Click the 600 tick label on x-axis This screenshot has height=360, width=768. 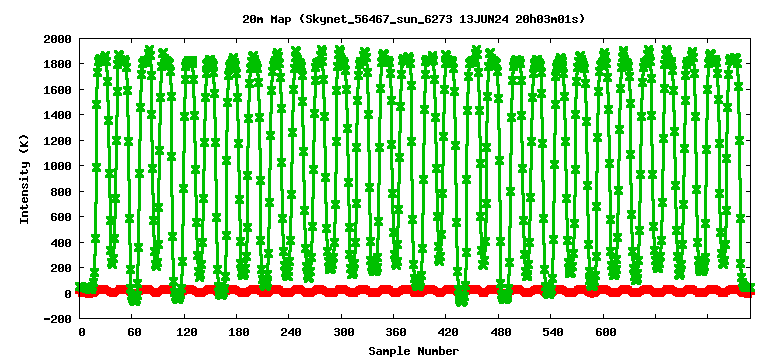[x=606, y=332]
